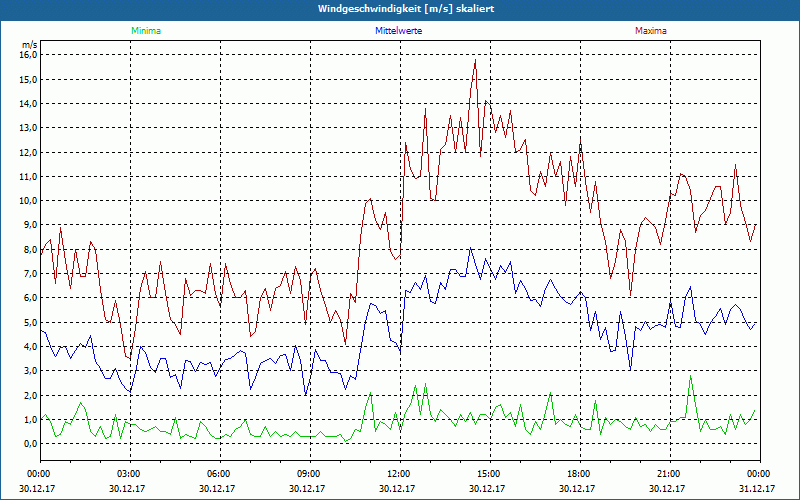
Task: Click the 12:00 time axis label
Action: coord(400,474)
